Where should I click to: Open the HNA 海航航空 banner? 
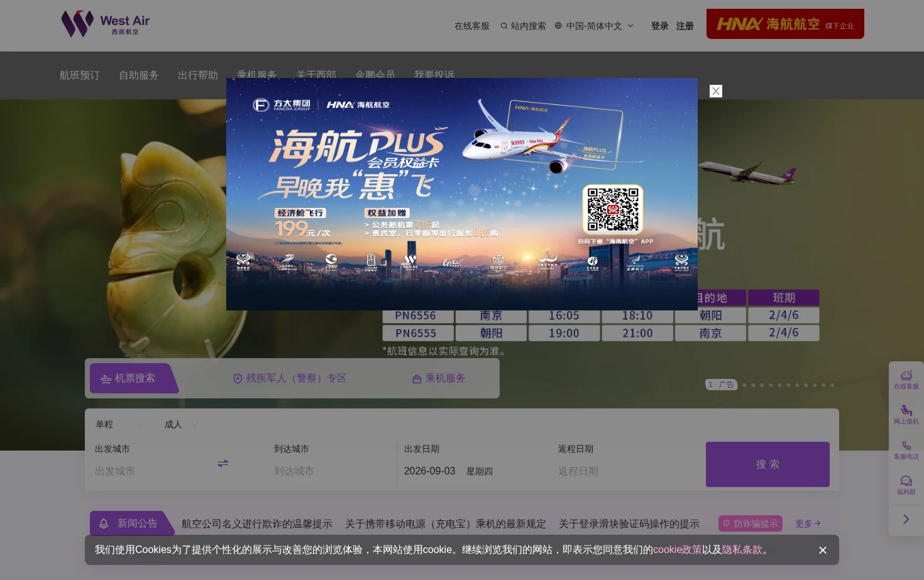pos(785,24)
